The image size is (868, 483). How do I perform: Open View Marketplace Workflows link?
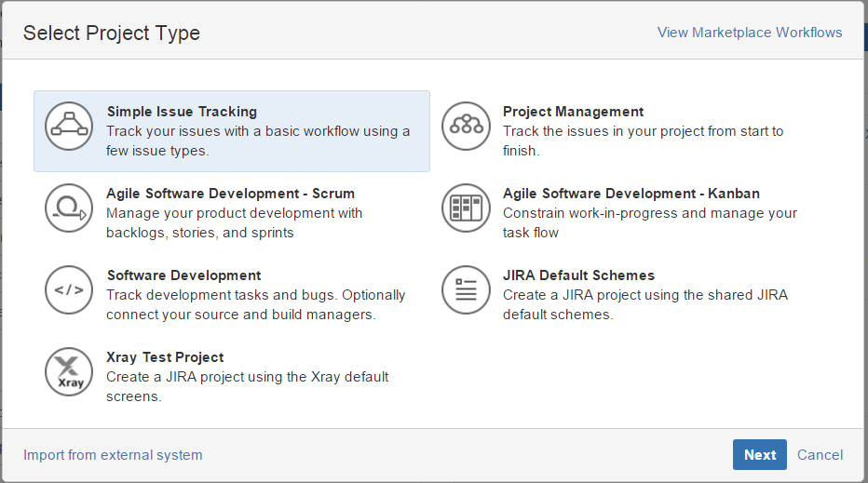[750, 33]
